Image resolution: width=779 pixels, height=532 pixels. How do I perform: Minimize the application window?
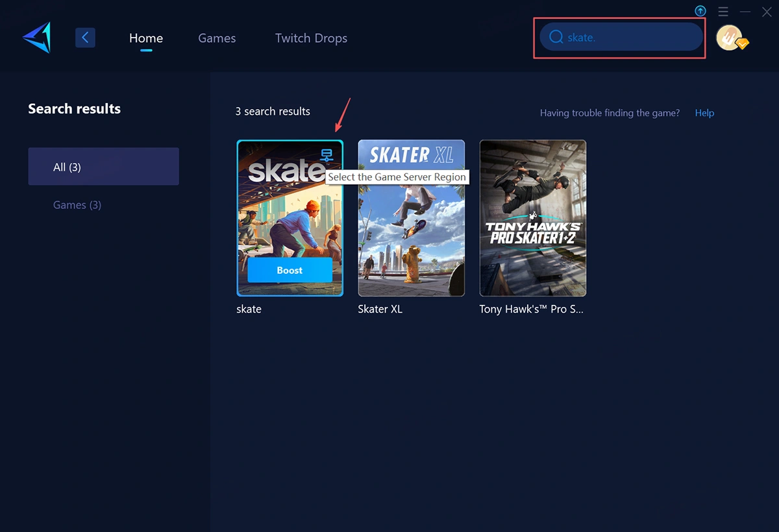745,12
